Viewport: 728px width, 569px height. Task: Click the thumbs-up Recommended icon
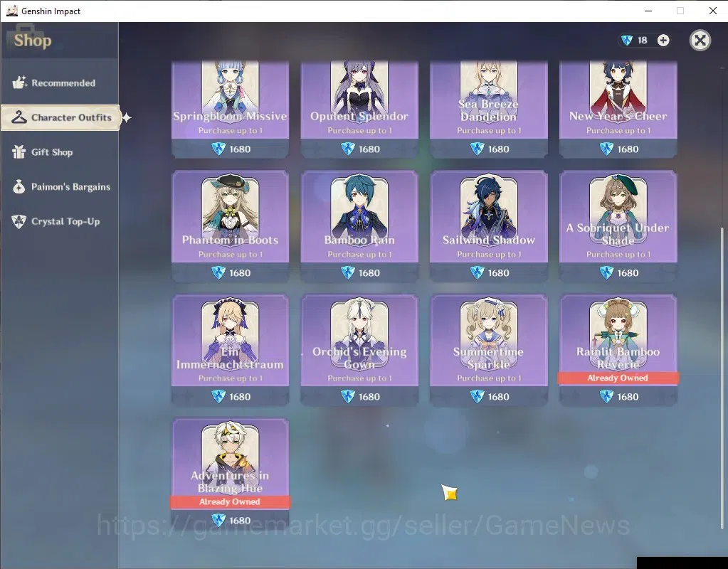click(19, 83)
